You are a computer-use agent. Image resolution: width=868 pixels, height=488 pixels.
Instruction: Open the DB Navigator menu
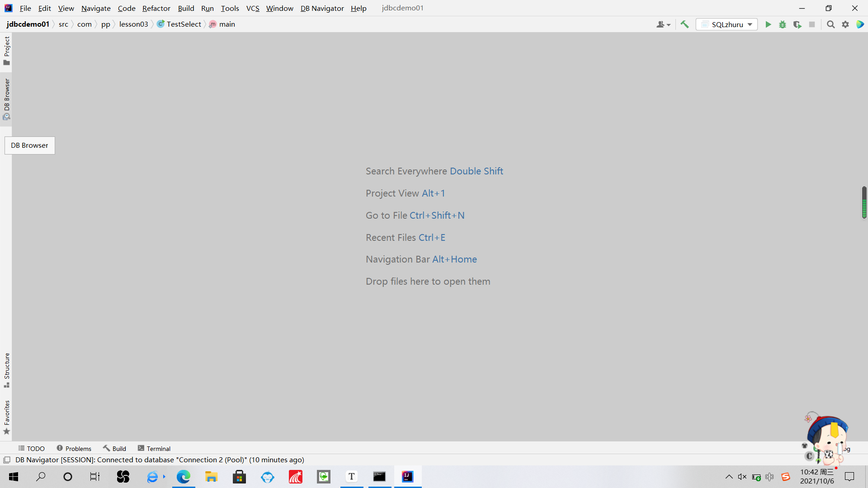point(321,8)
